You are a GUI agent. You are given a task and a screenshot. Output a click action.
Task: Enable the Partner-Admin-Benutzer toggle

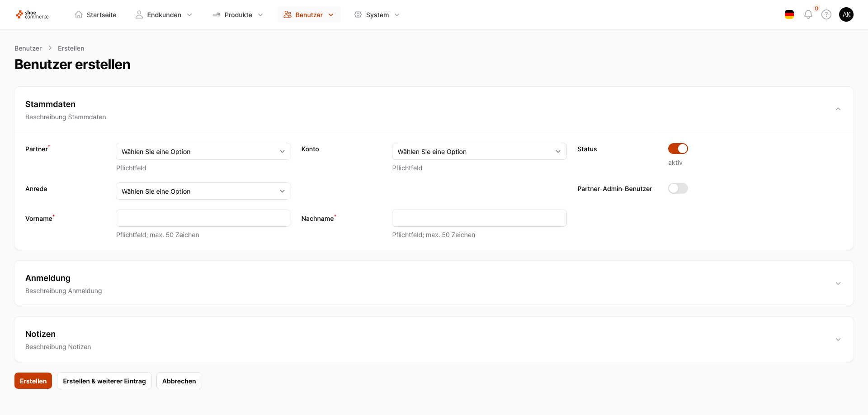click(x=678, y=188)
